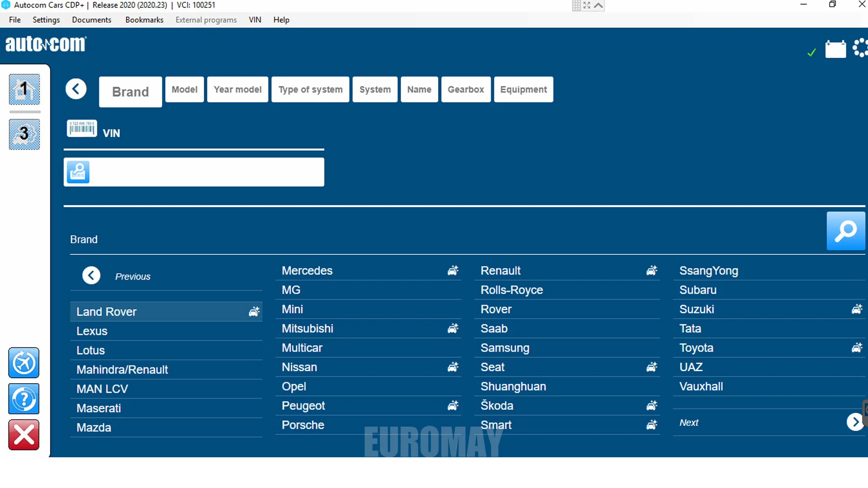Select Mercedes from brand list
The height and width of the screenshot is (488, 868).
(x=307, y=271)
